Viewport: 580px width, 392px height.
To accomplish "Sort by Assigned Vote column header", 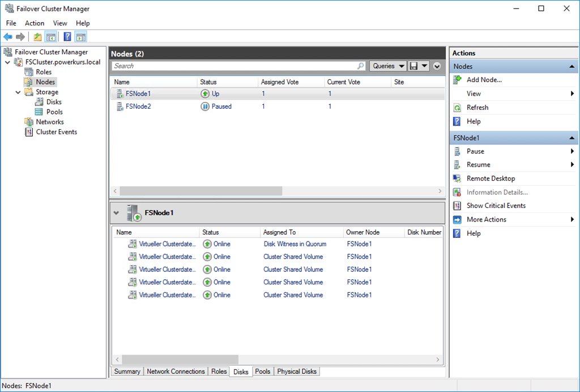I will pos(280,82).
